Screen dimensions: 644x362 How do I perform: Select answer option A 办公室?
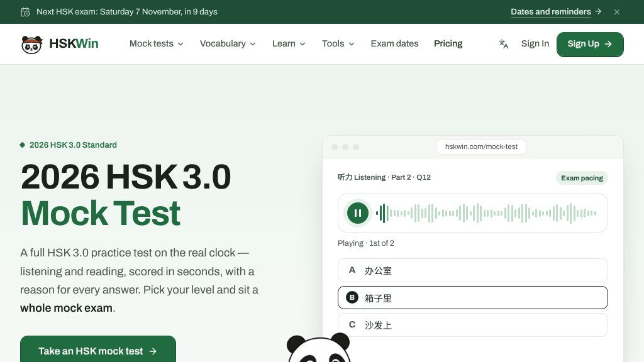point(473,270)
